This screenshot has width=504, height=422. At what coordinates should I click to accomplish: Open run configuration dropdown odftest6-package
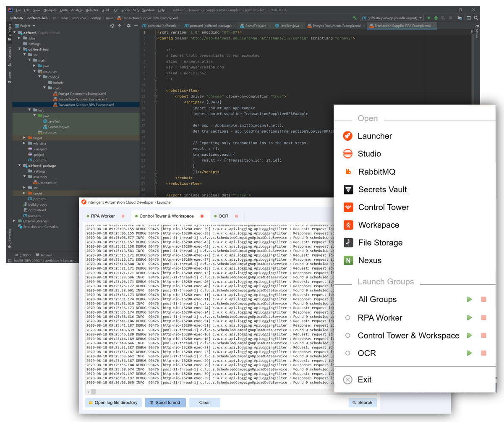point(392,18)
